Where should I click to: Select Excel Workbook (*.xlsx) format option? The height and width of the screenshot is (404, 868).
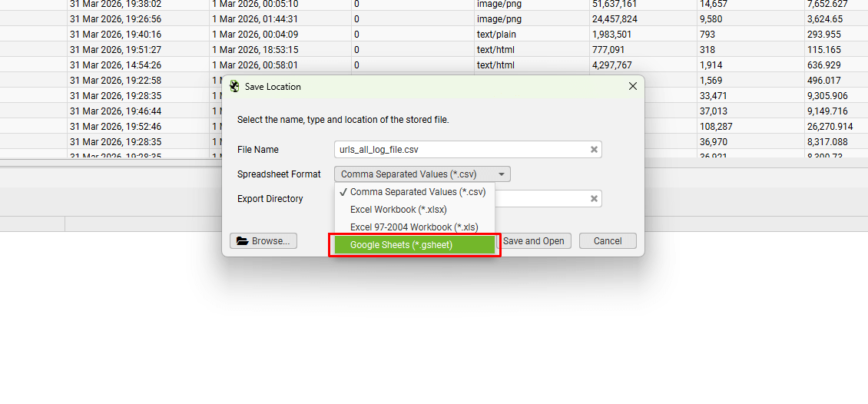pyautogui.click(x=415, y=210)
